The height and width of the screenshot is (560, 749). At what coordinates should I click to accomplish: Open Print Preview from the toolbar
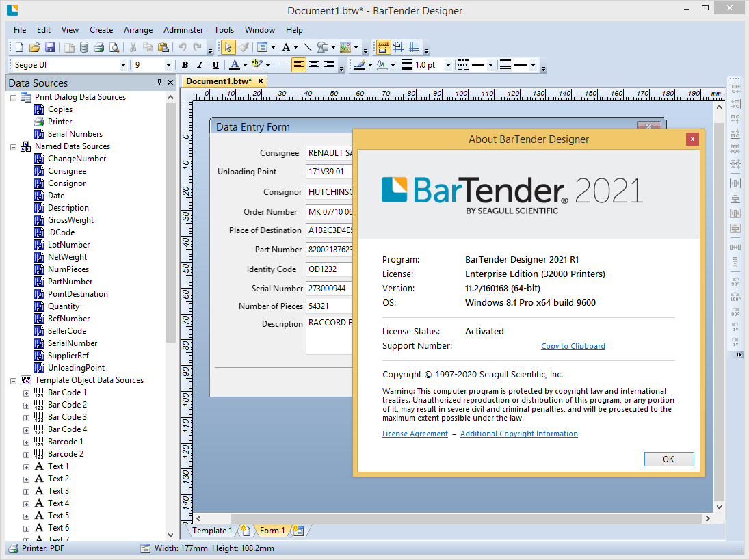tap(114, 47)
